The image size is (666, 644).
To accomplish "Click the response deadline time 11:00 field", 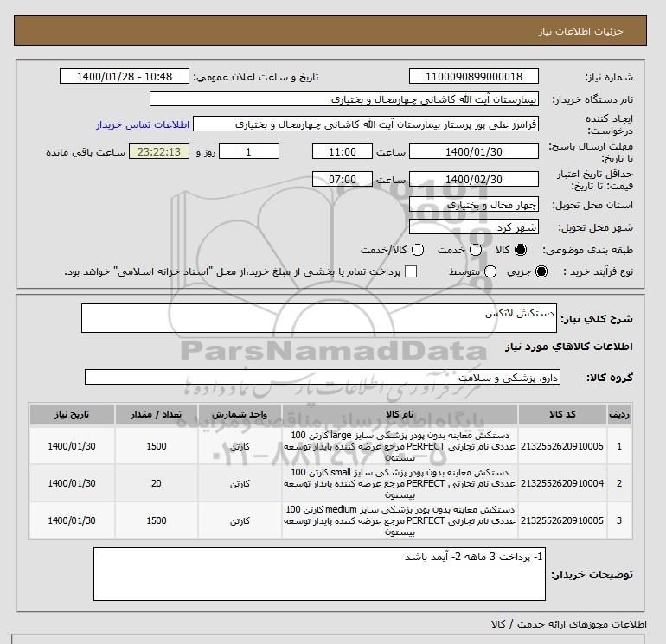I will tap(343, 151).
